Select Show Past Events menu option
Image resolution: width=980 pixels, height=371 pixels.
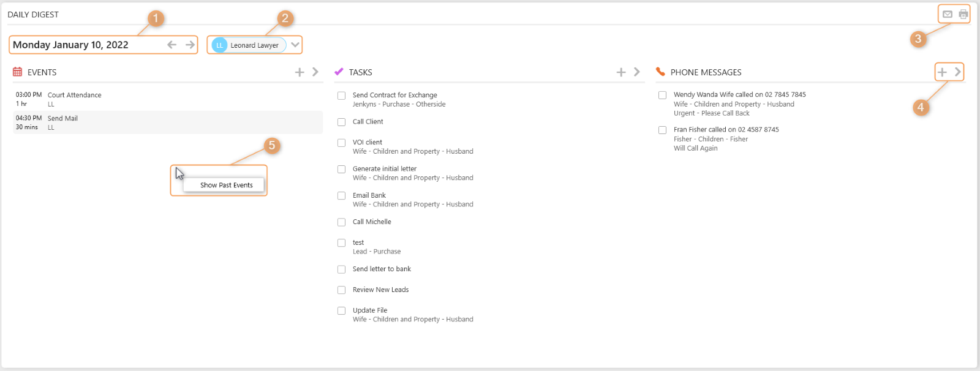coord(226,185)
